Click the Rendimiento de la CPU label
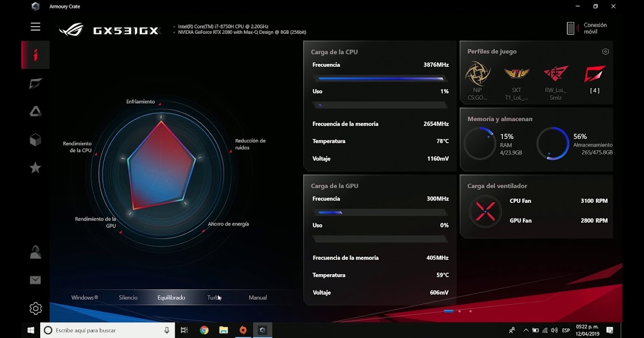This screenshot has height=338, width=644. coord(77,147)
